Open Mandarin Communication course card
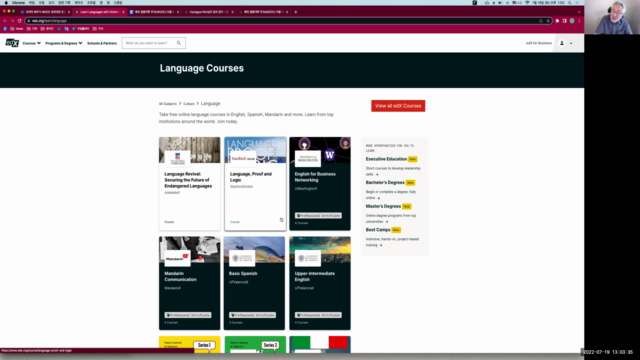 point(189,283)
